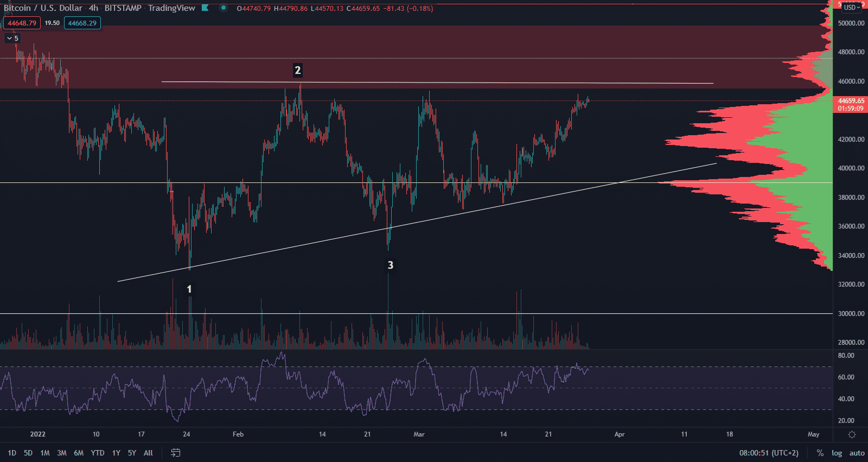Open the USD currency dropdown
Image resolution: width=868 pixels, height=462 pixels.
(x=852, y=7)
